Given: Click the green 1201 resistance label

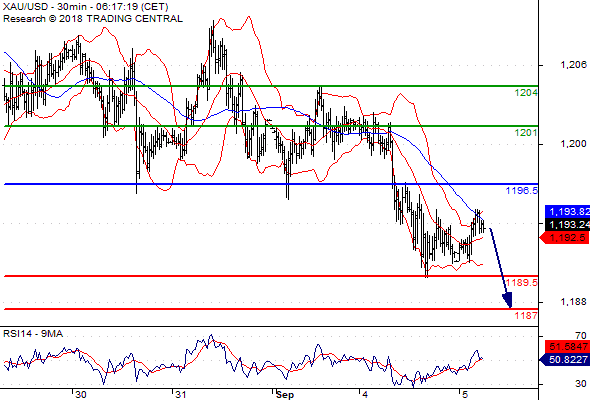Looking at the screenshot, I should click(526, 132).
